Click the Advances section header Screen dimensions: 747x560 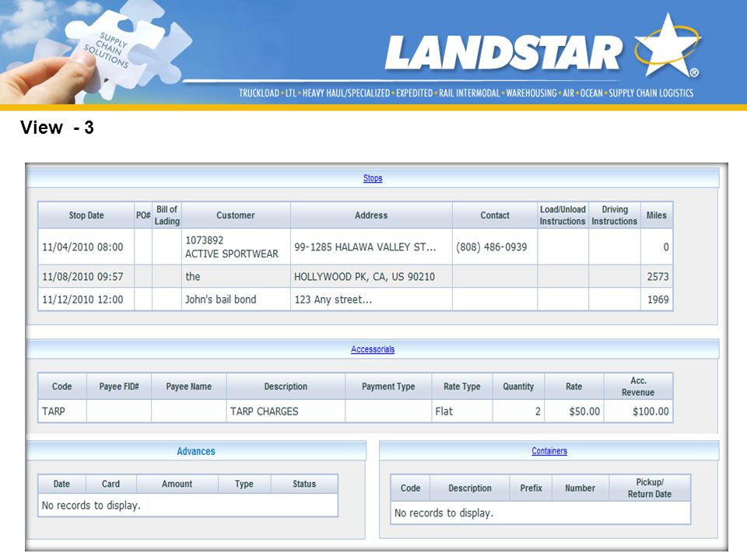(x=196, y=451)
